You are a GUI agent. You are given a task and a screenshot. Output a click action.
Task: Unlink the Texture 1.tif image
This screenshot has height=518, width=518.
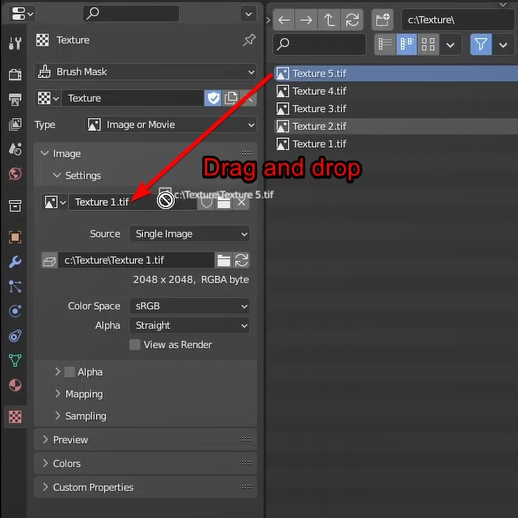coord(242,202)
